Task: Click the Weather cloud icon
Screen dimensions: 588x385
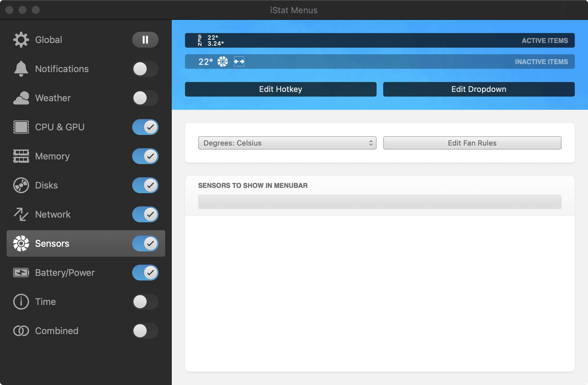Action: pyautogui.click(x=21, y=98)
